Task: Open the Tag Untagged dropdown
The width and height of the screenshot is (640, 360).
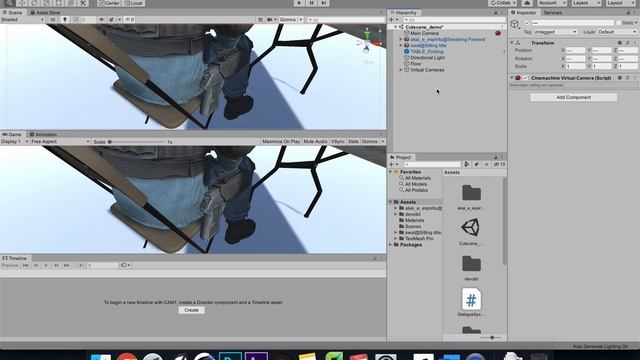Action: pyautogui.click(x=555, y=32)
